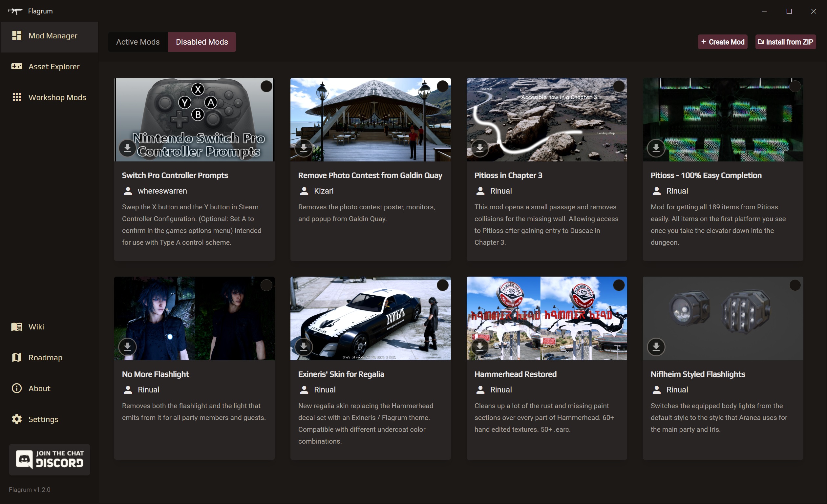The height and width of the screenshot is (504, 827).
Task: Click the Join Discord chat banner
Action: tap(49, 459)
